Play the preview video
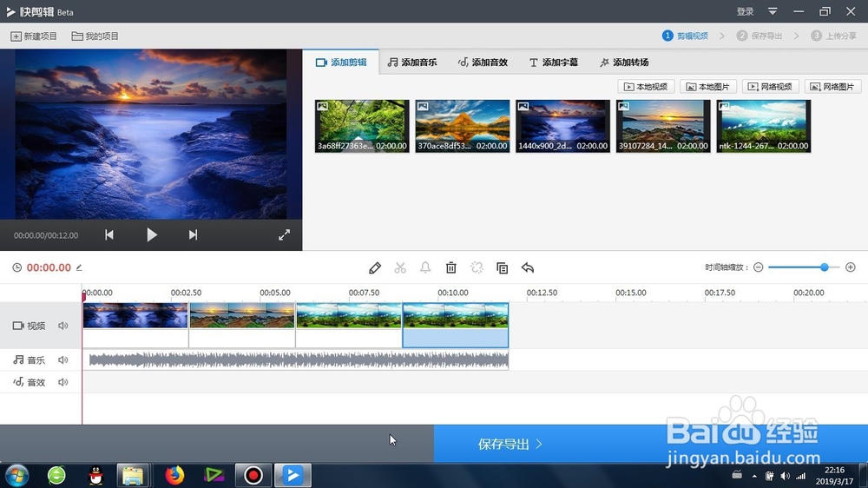The image size is (868, 488). pyautogui.click(x=152, y=234)
